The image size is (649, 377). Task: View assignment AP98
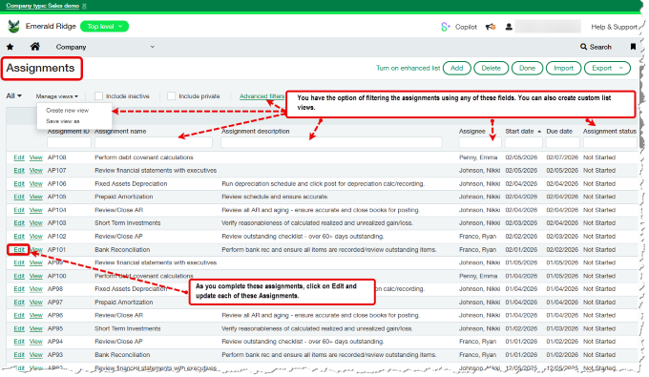(x=36, y=289)
